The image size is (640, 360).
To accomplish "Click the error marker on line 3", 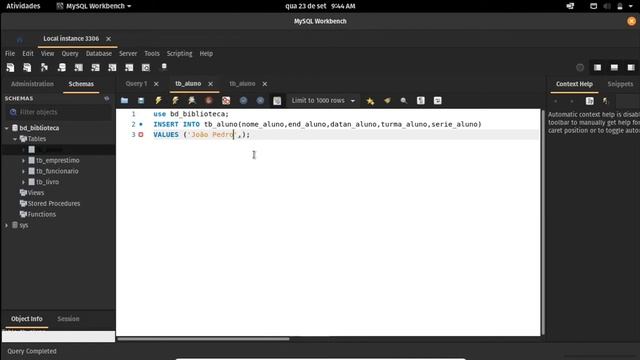I will coord(141,135).
